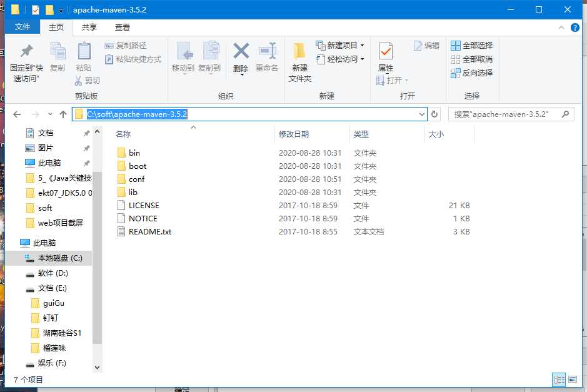Click the Refresh button beside address bar
587x392 pixels.
[434, 114]
